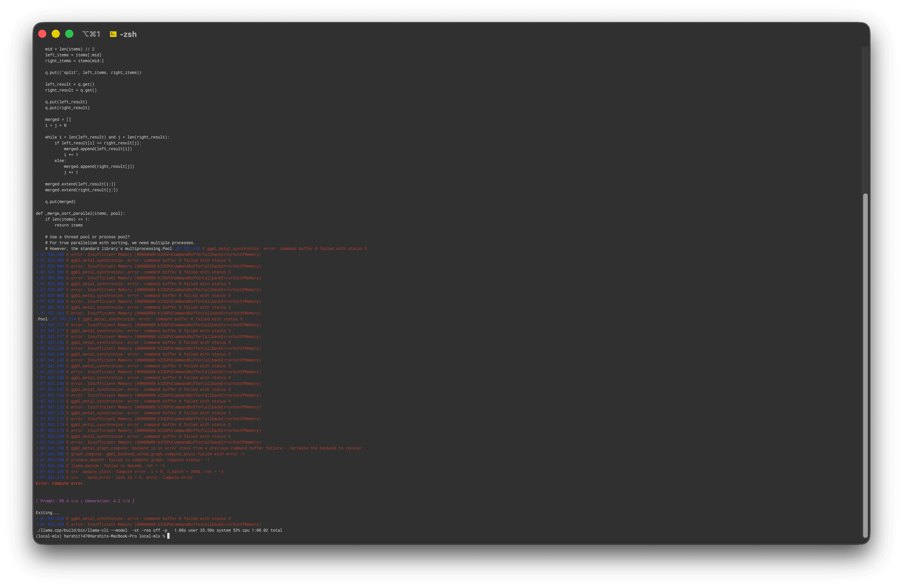Click the 'srv send_error: task id = 0' line
903x588 pixels.
[116, 478]
